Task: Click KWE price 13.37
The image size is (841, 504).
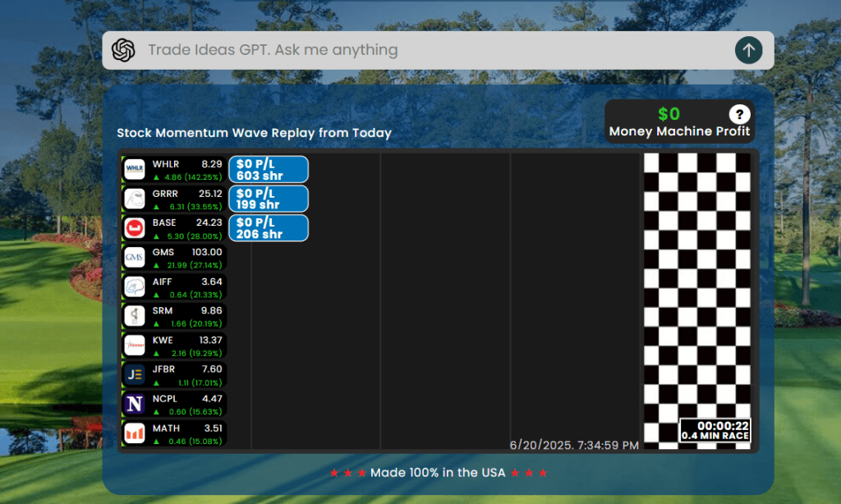Action: pyautogui.click(x=211, y=340)
